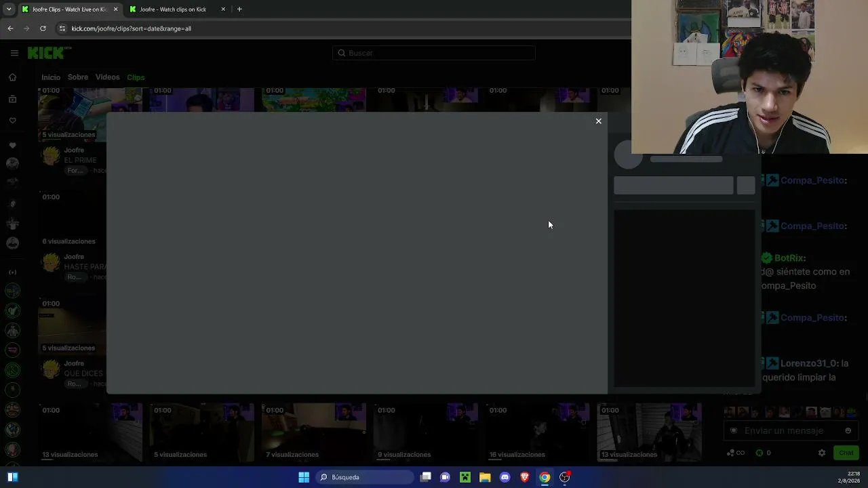The width and height of the screenshot is (868, 488).
Task: Open the 'QUE DICES' clip title
Action: tap(83, 373)
